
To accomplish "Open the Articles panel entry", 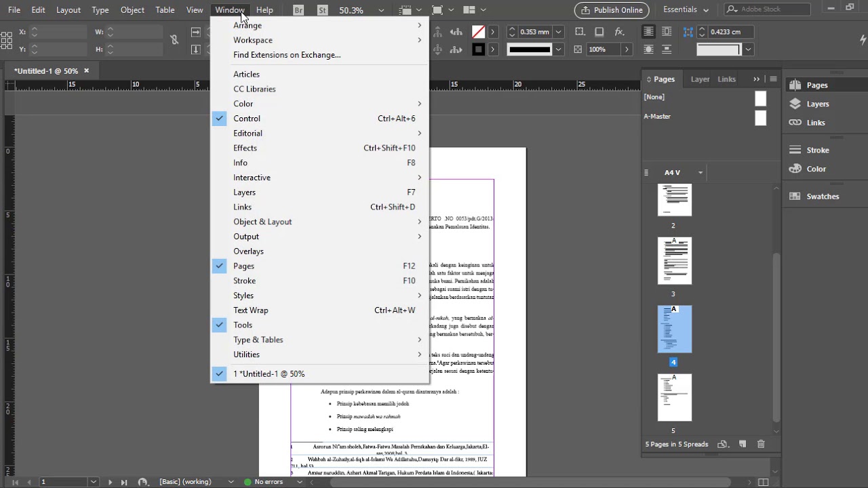I will pos(319,75).
